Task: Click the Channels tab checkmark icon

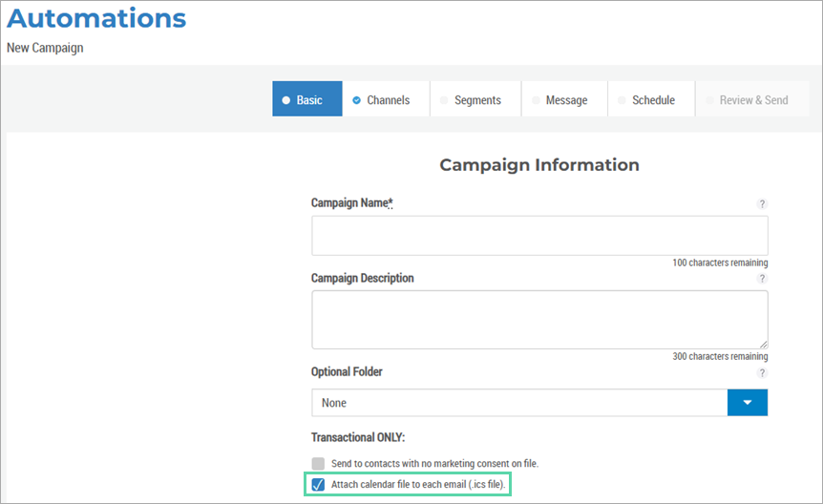Action: click(356, 100)
